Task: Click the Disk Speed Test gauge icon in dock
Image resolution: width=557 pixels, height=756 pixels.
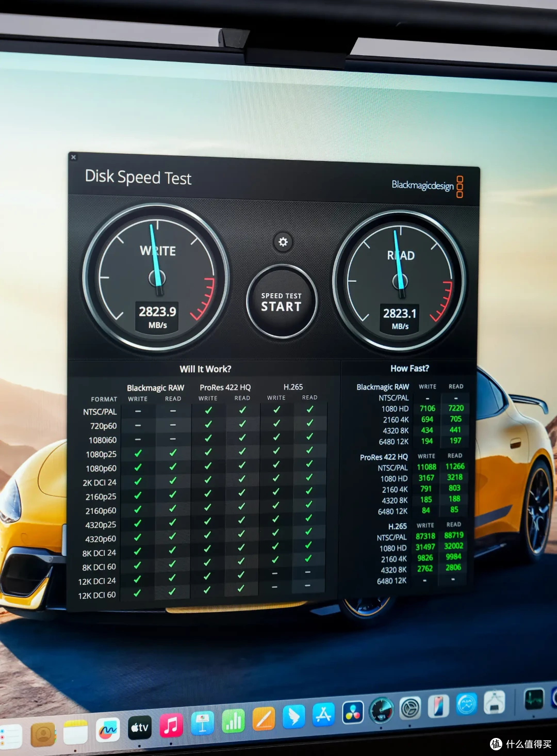Action: 382,710
